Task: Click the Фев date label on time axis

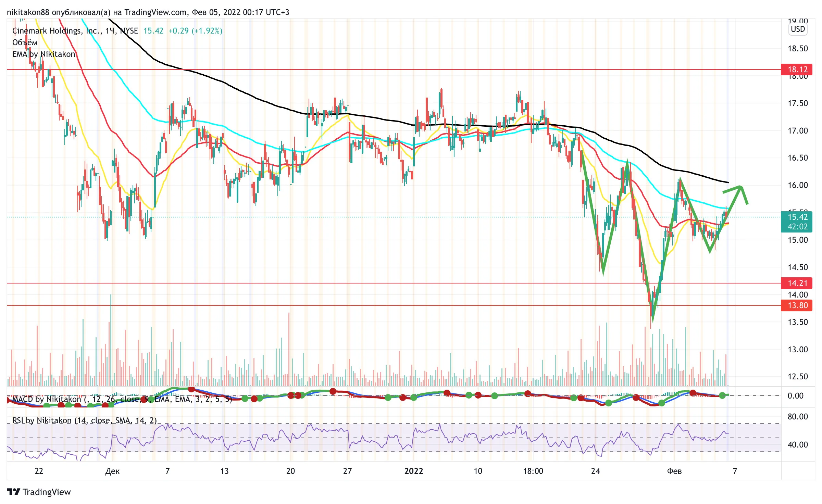Action: click(x=674, y=471)
